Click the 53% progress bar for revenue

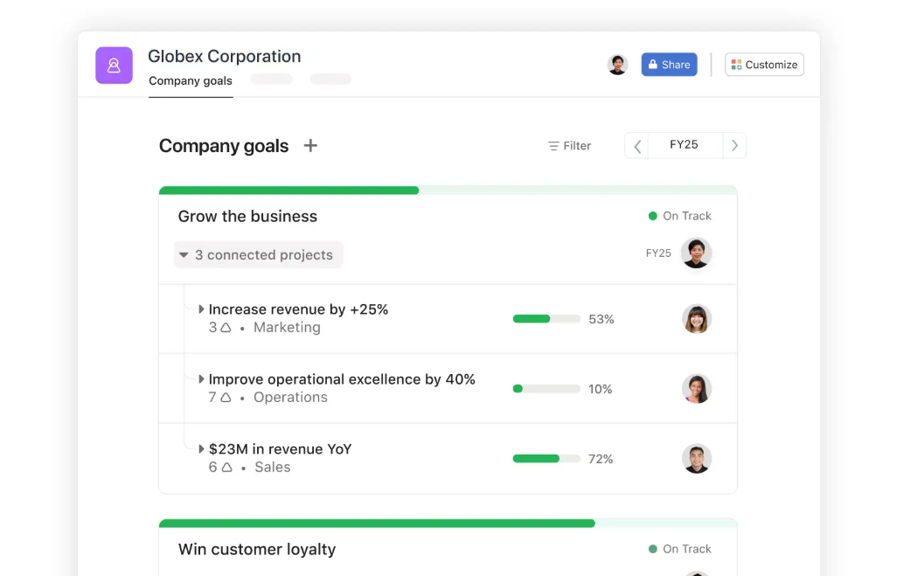[546, 319]
